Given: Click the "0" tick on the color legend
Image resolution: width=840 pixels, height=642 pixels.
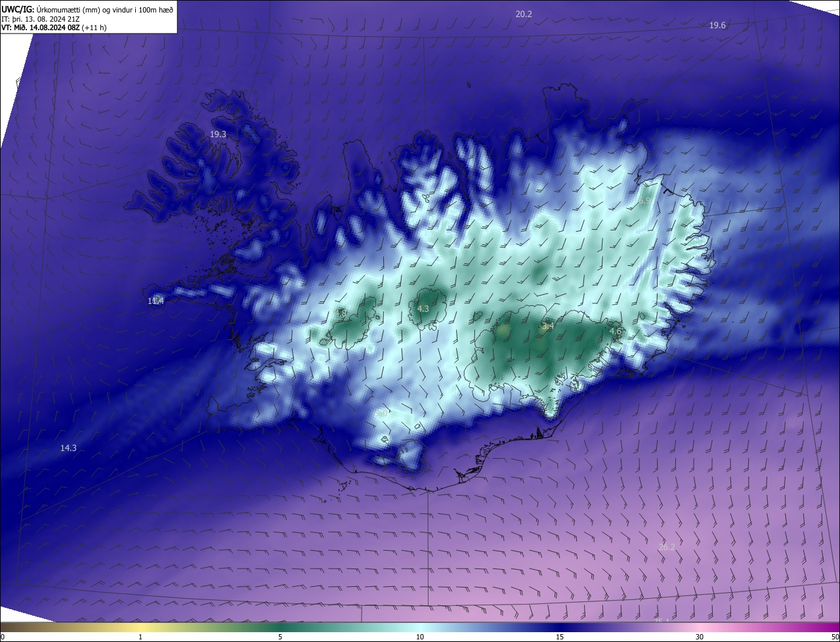Looking at the screenshot, I should tap(3, 637).
